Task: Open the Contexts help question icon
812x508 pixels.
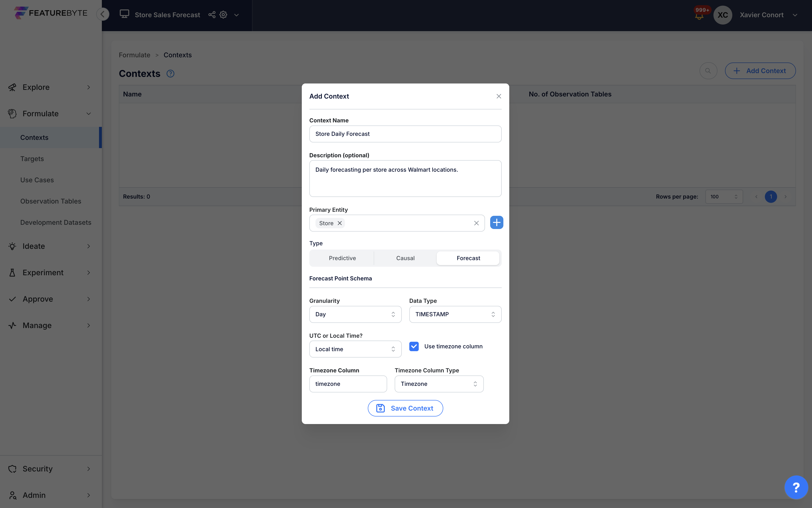Action: coord(170,74)
